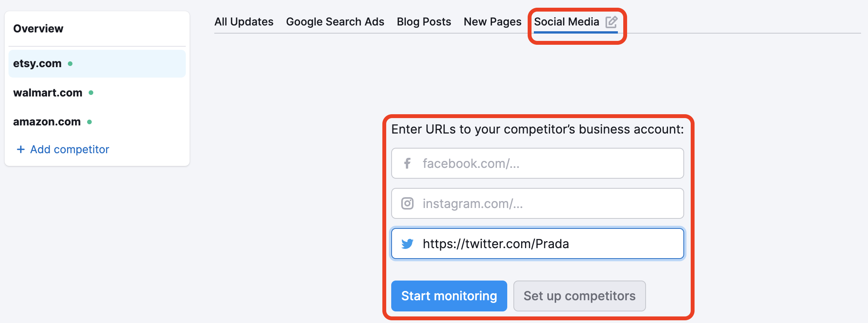Click the Add competitor link
Screen dimensions: 868x323
70,149
